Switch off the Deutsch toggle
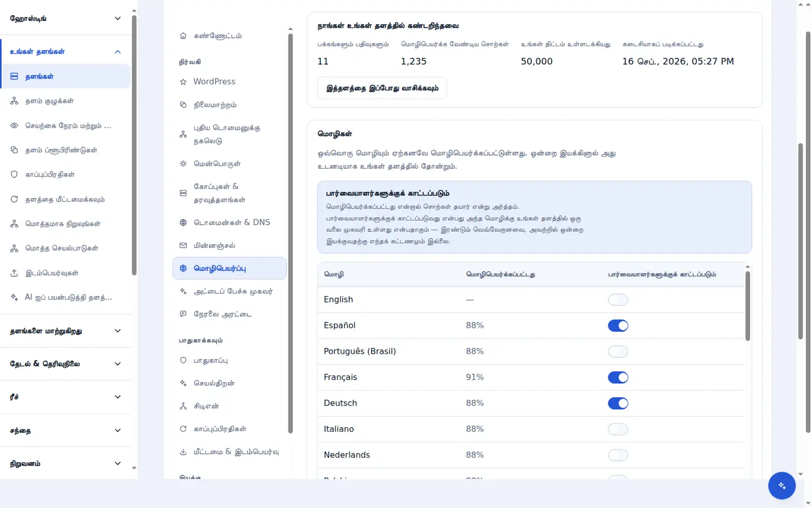 pos(618,404)
